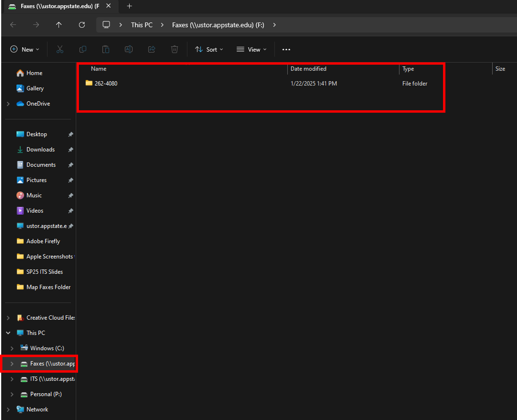Open the See more ellipsis menu
The width and height of the screenshot is (517, 420).
286,49
